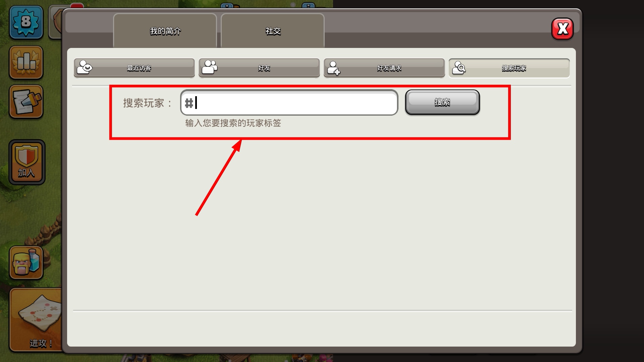This screenshot has height=362, width=644.
Task: Open the 好友请求 friend requests section
Action: point(384,68)
